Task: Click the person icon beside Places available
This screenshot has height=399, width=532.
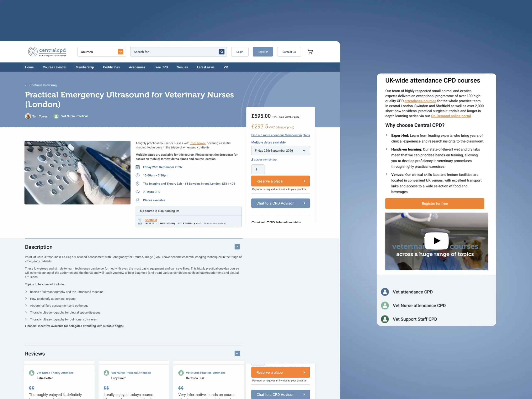Action: point(138,200)
